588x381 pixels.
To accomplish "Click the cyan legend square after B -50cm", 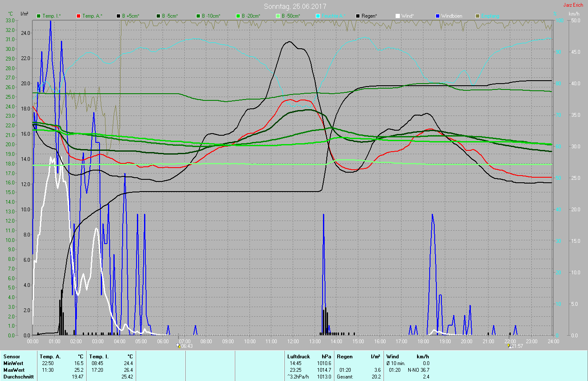I will point(318,16).
